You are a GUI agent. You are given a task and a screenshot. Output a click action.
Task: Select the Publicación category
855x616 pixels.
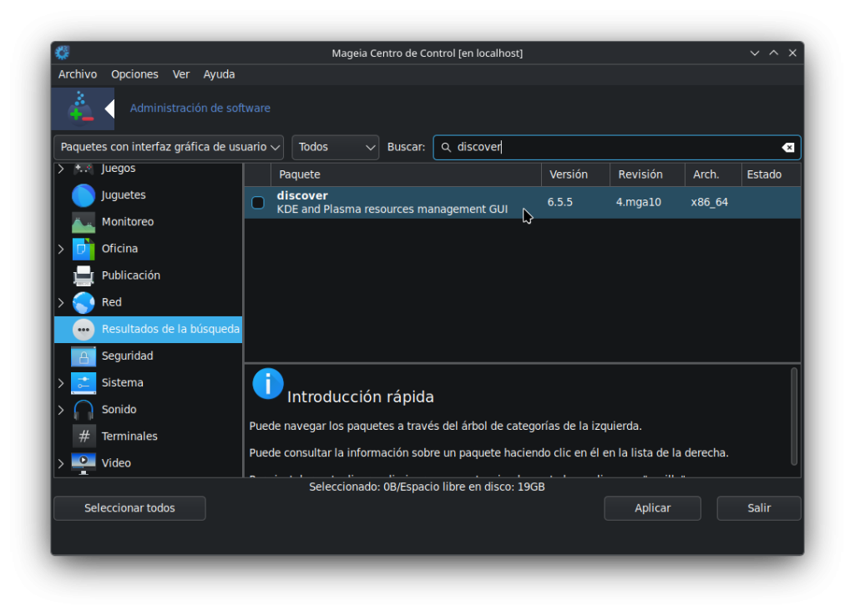131,275
